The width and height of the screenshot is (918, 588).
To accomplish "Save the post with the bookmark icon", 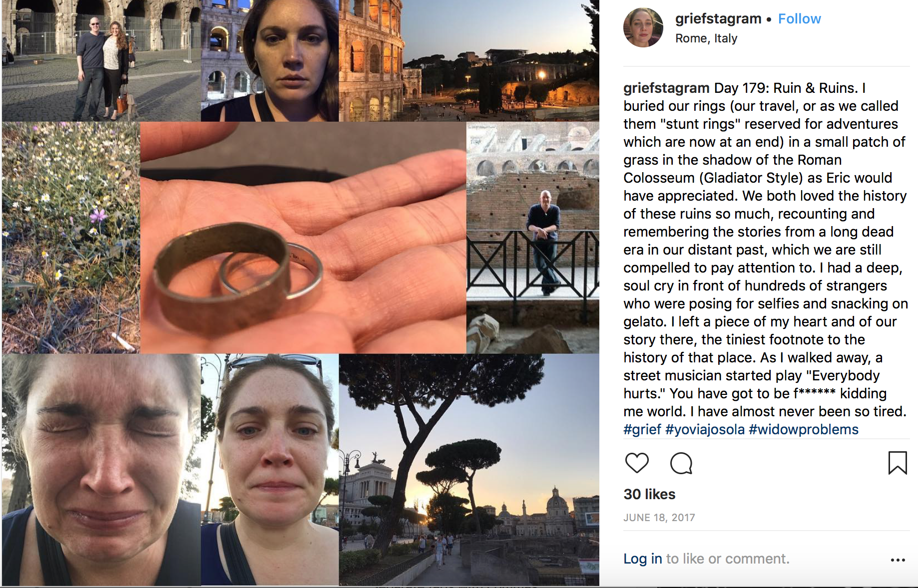I will [898, 463].
